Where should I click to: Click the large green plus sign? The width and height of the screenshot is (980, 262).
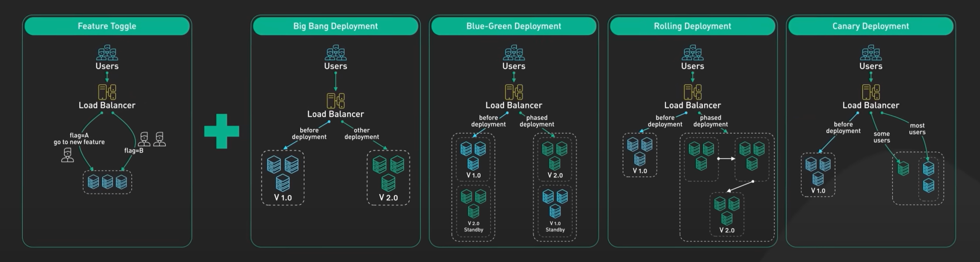click(222, 131)
